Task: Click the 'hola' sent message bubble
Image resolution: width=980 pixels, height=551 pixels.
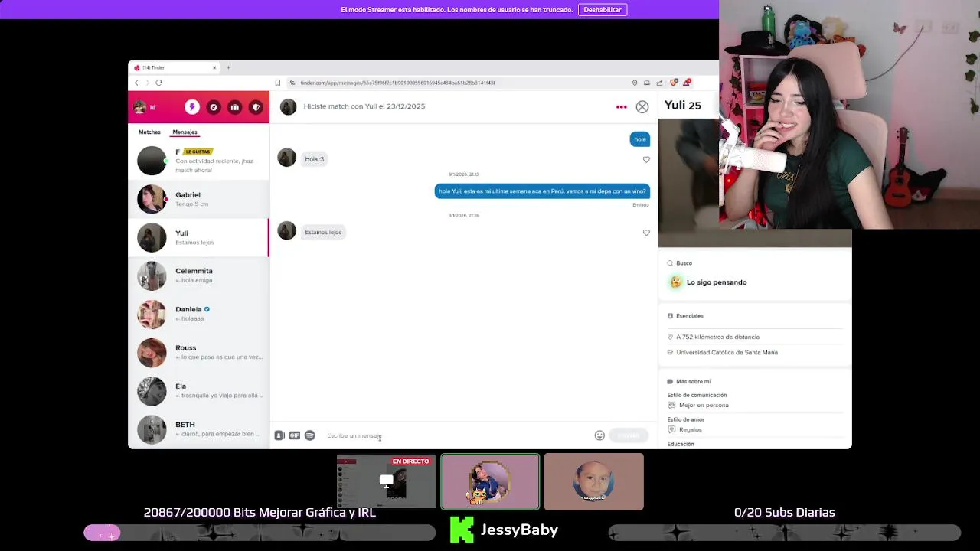Action: pos(640,139)
